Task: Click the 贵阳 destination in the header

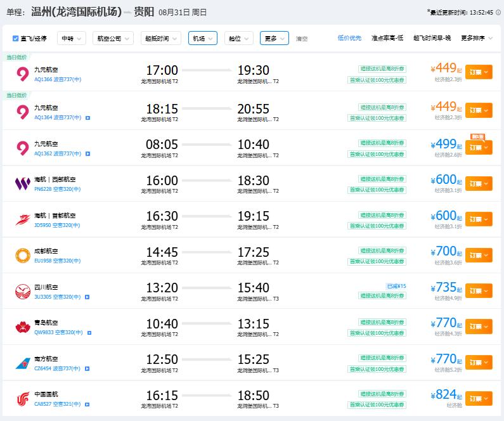Action: 144,12
